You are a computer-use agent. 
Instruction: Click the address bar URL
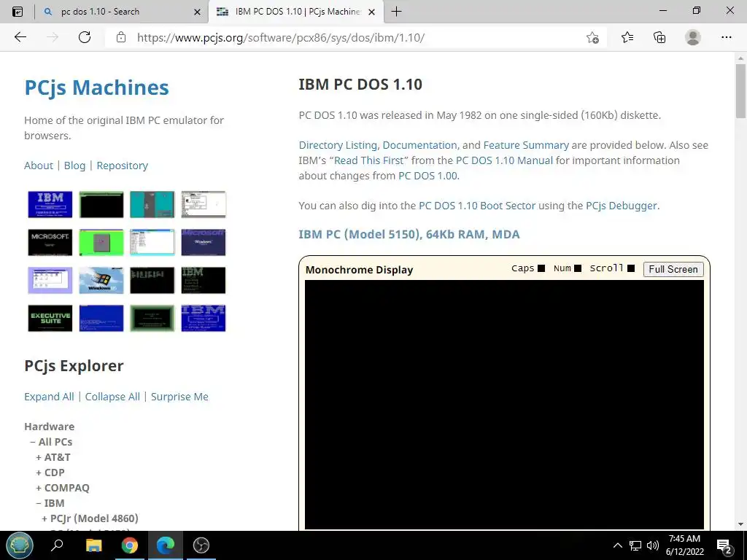(x=281, y=38)
